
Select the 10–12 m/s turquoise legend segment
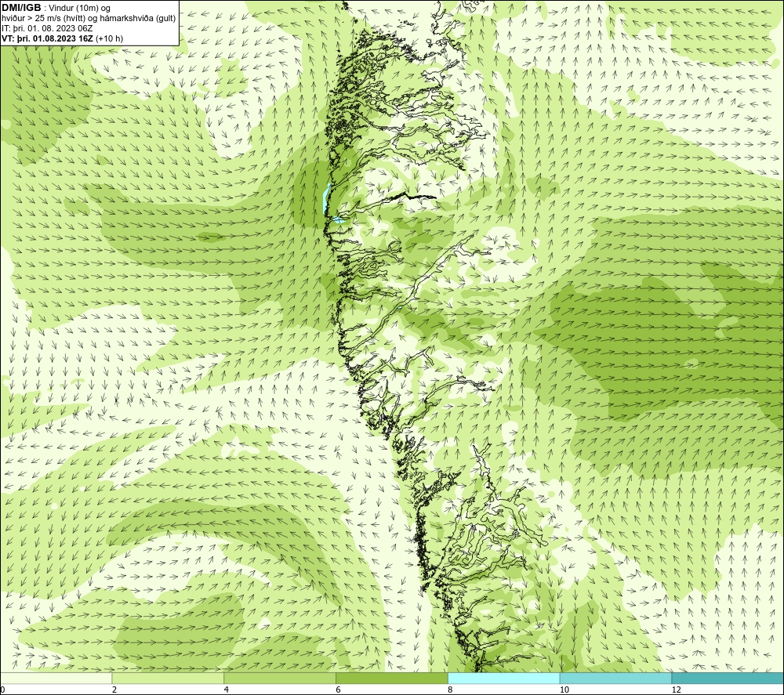click(x=616, y=678)
